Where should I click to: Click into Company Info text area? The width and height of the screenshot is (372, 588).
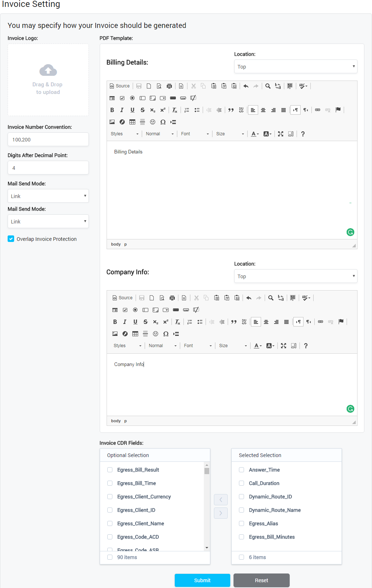232,385
